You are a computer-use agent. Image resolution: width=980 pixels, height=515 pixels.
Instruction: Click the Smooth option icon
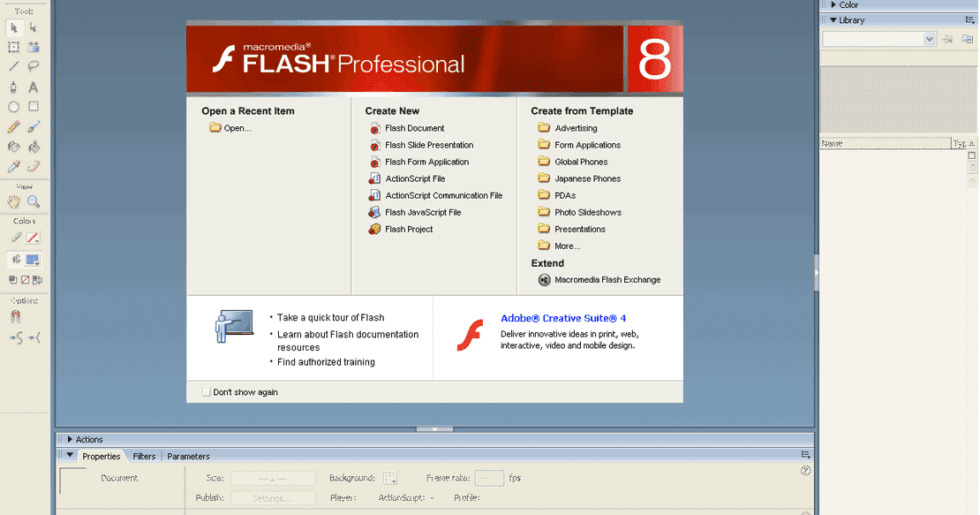tap(16, 338)
